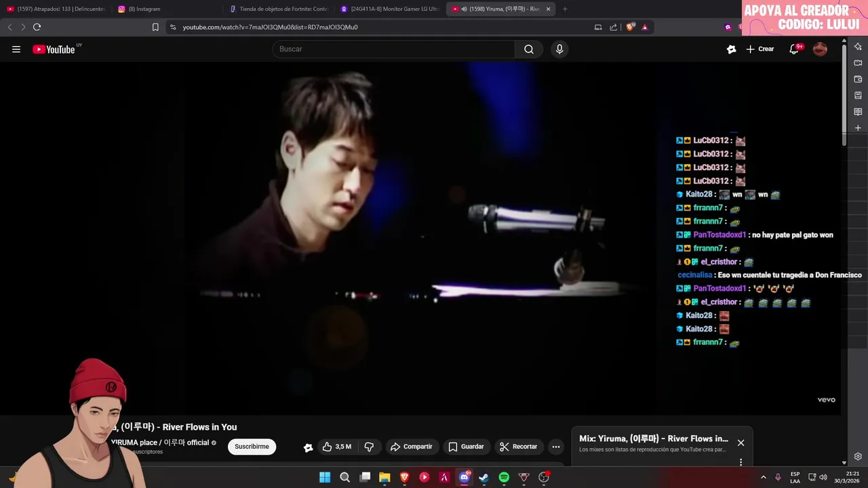868x488 pixels.
Task: Click the sparkle icon left of Crear
Action: coord(731,49)
